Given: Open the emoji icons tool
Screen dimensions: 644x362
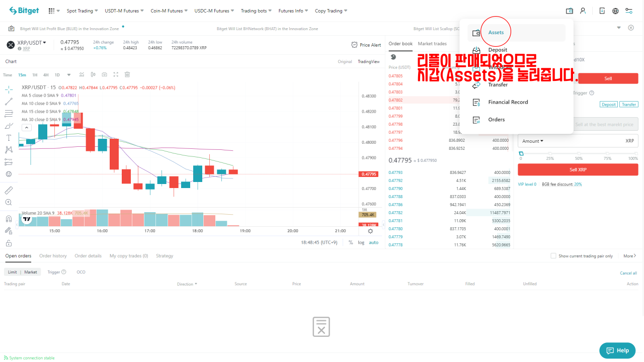Looking at the screenshot, I should point(9,174).
